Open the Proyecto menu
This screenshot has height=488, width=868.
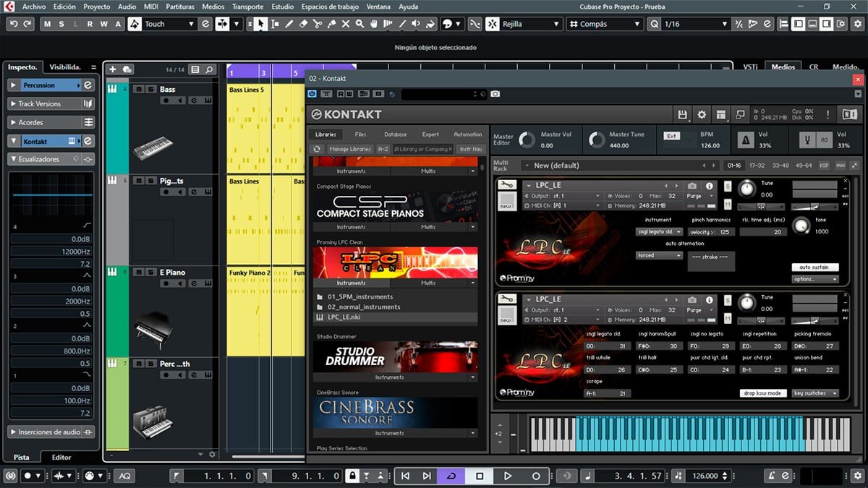click(97, 7)
